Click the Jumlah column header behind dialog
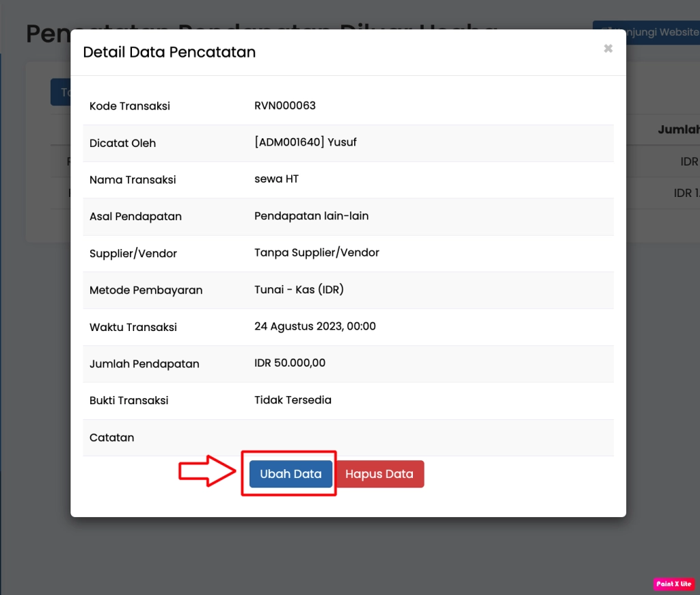 (677, 130)
